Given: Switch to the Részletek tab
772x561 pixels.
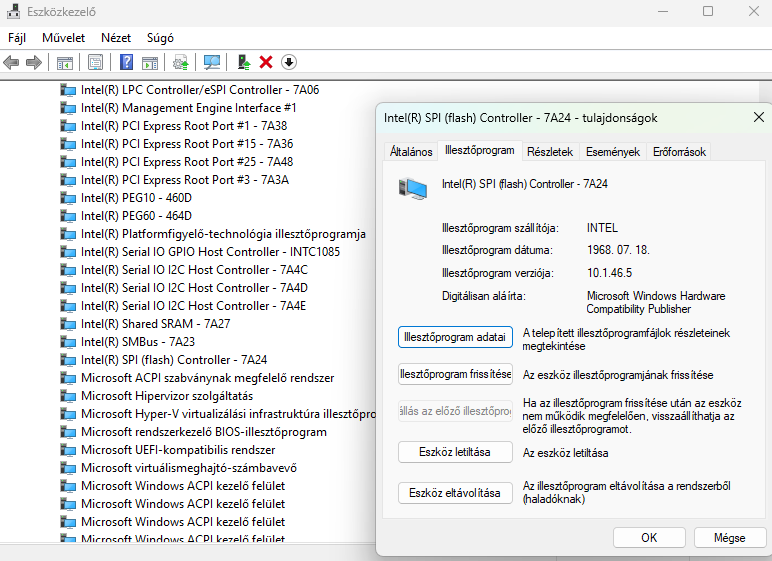Looking at the screenshot, I should pos(550,152).
